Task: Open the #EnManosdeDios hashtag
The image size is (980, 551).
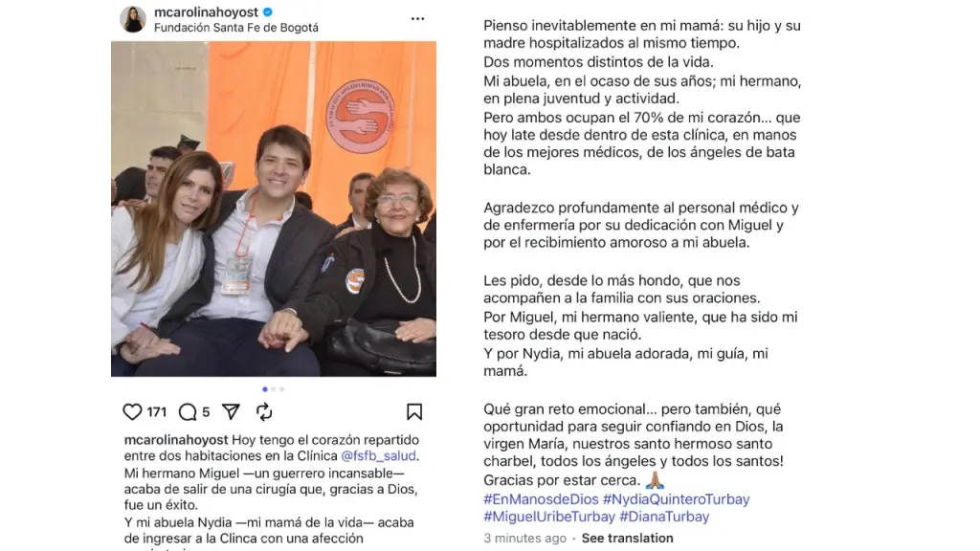Action: (x=541, y=499)
